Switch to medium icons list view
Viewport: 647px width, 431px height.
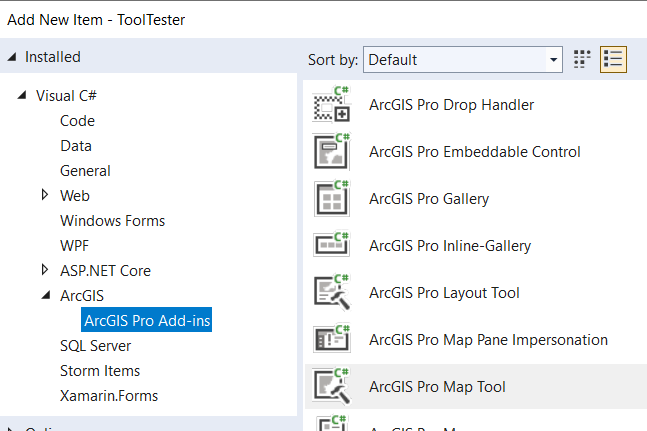(x=613, y=60)
